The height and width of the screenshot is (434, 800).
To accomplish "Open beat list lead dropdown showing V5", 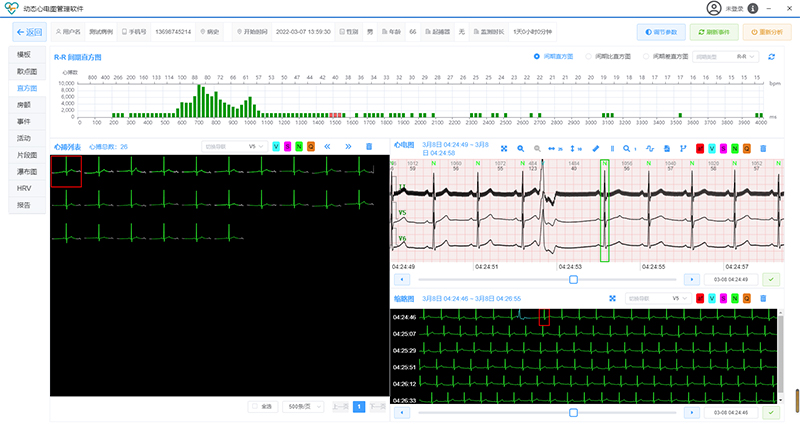I will pyautogui.click(x=232, y=147).
